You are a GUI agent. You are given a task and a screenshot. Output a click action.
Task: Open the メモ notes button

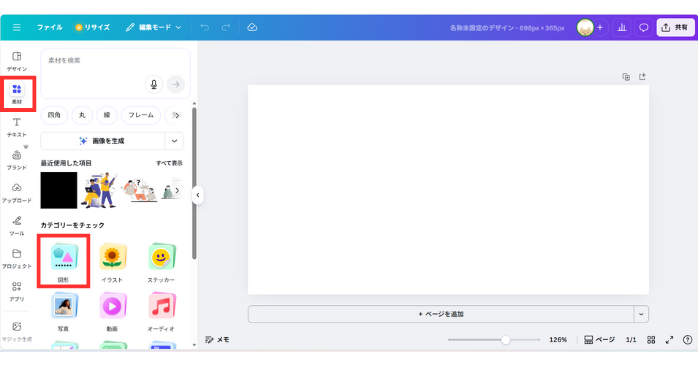coord(217,340)
